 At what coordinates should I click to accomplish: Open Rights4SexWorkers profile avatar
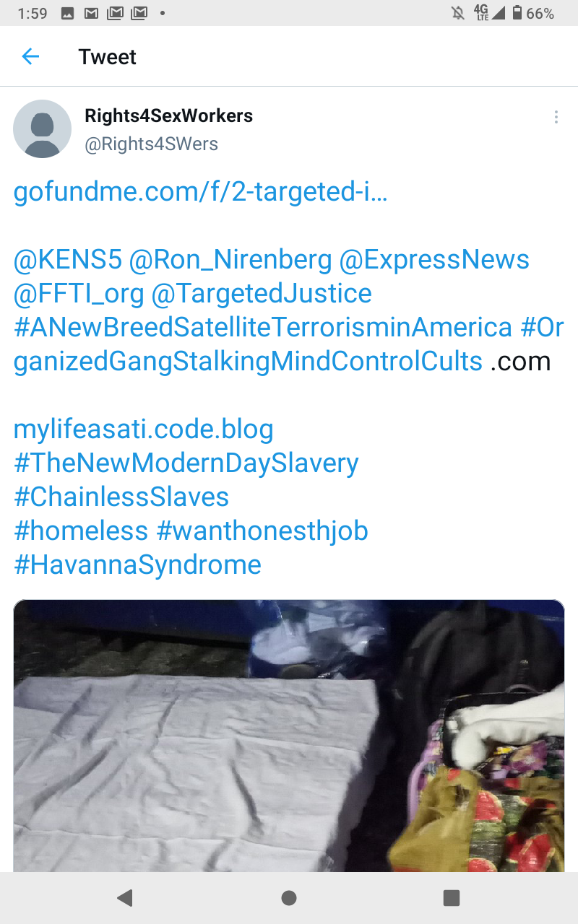pos(43,128)
